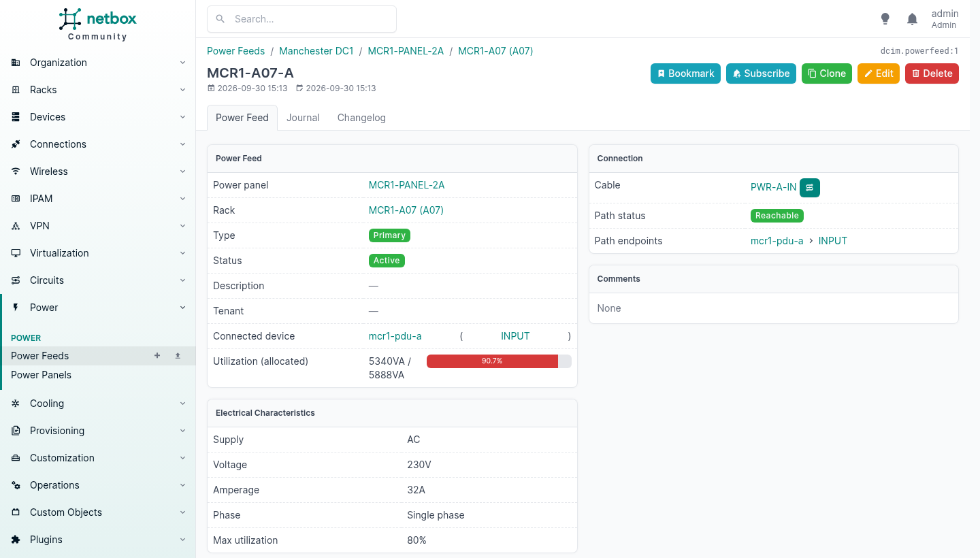Click the Virtualization monitor sidebar icon

tap(16, 253)
